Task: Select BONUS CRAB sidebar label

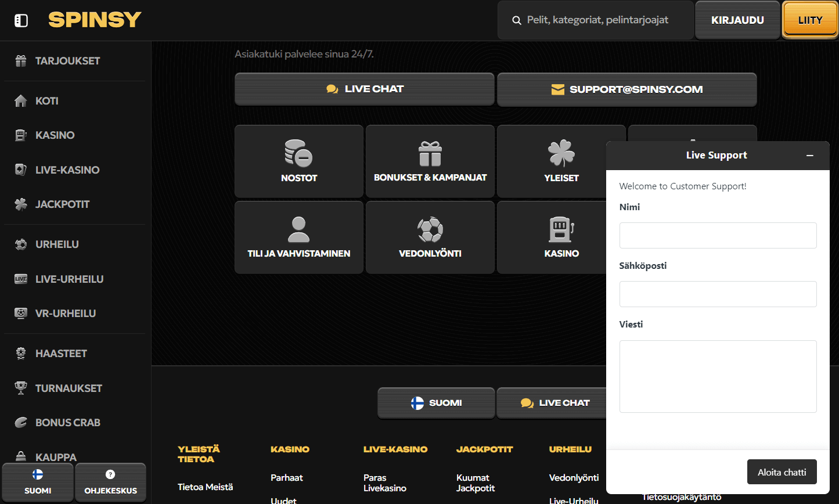Action: (x=68, y=423)
